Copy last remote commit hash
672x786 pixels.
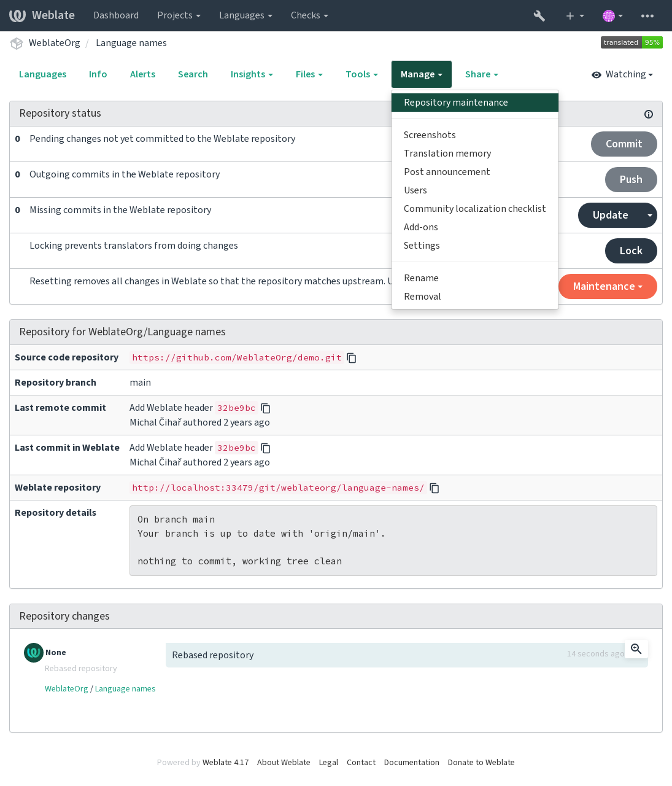point(266,408)
